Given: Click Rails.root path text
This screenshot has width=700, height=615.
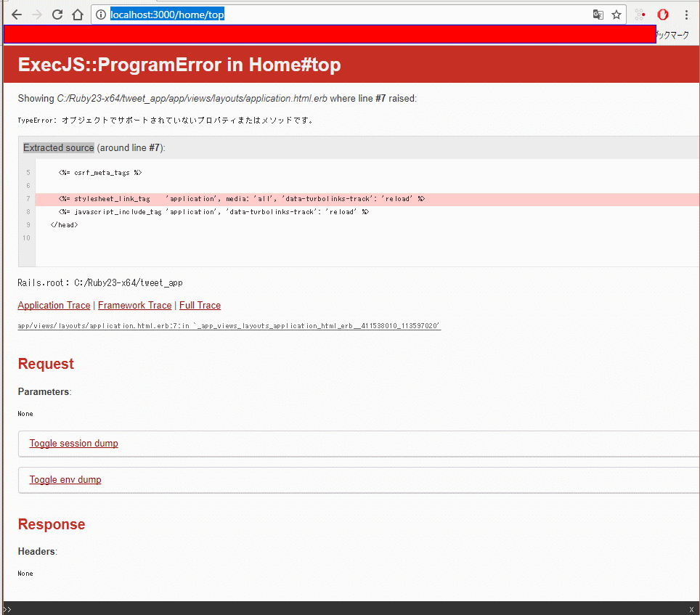Looking at the screenshot, I should click(100, 282).
